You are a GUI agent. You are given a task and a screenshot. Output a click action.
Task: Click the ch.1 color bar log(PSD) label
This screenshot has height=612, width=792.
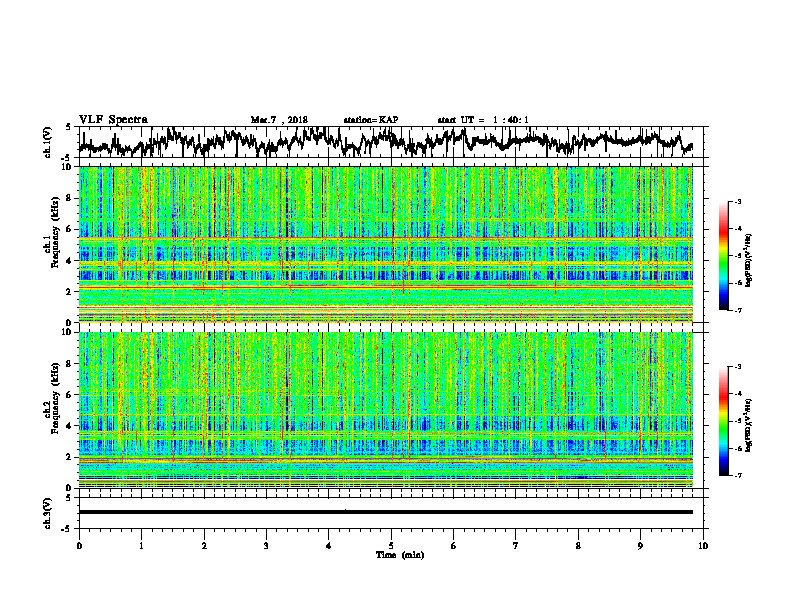pos(749,260)
